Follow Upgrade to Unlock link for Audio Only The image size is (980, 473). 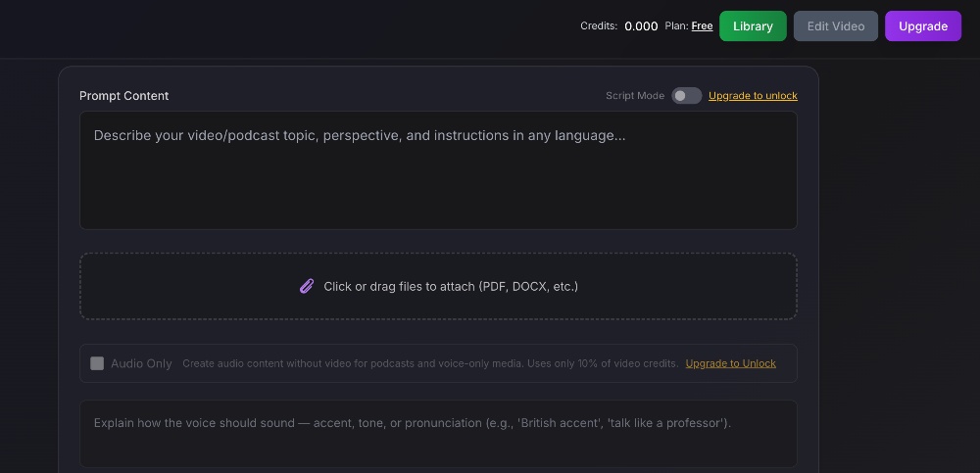click(x=730, y=363)
